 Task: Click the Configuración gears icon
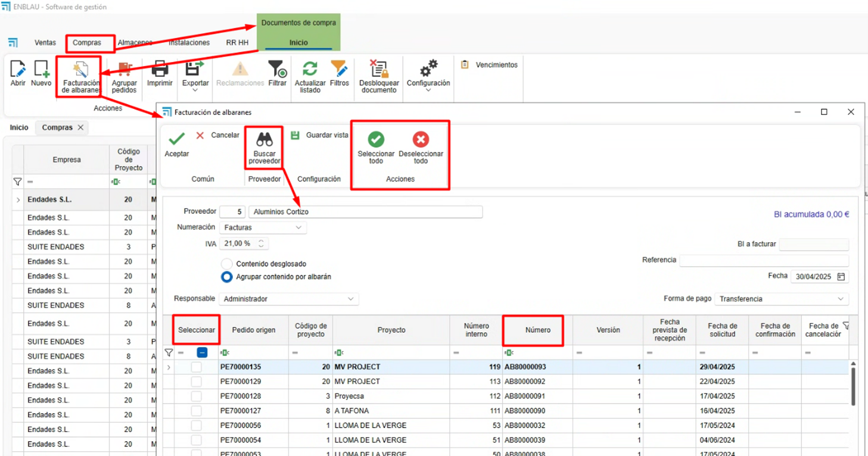point(428,68)
